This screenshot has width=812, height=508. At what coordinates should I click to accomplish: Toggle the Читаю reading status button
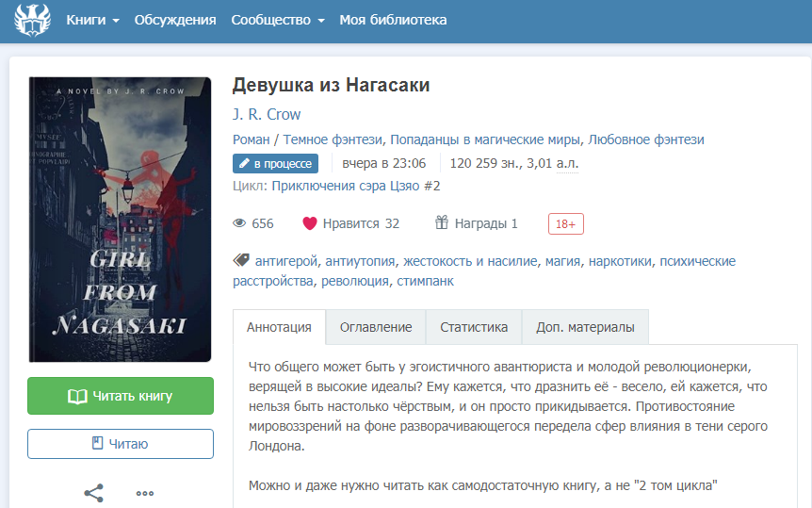coord(121,444)
